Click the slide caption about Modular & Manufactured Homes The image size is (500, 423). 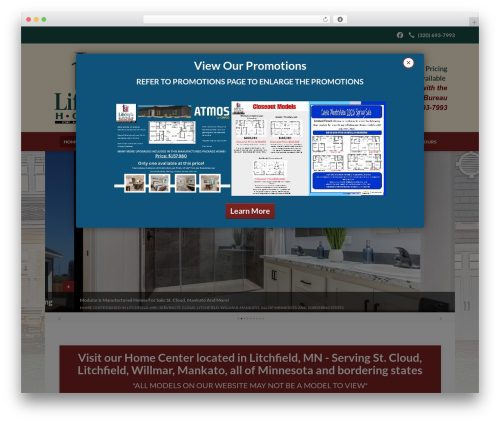(154, 300)
